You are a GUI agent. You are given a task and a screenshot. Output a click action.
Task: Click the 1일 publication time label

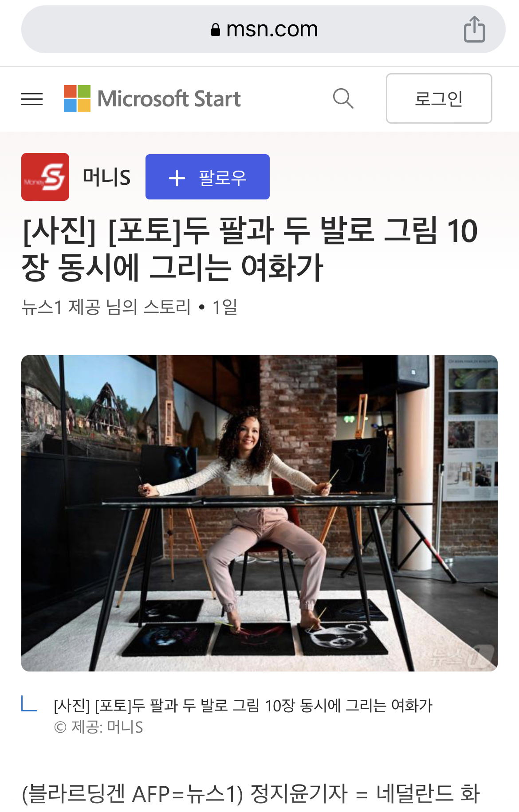click(225, 307)
